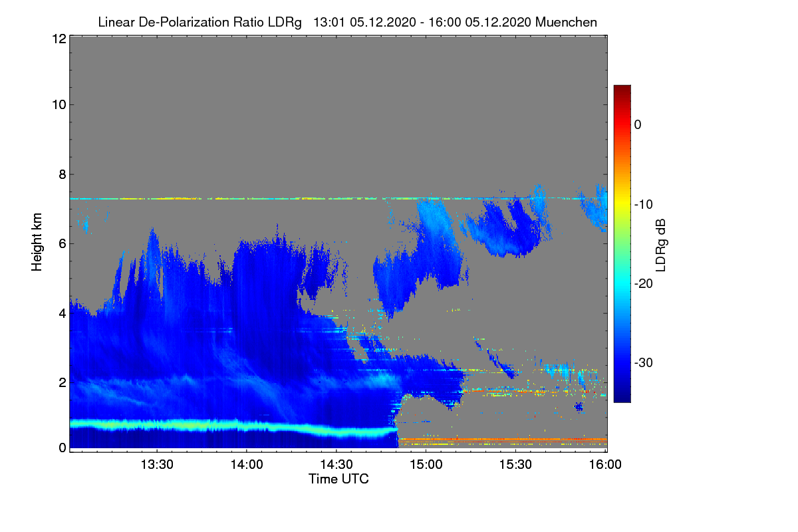Image resolution: width=798 pixels, height=532 pixels.
Task: Click the 15:00 time tick label
Action: [426, 465]
